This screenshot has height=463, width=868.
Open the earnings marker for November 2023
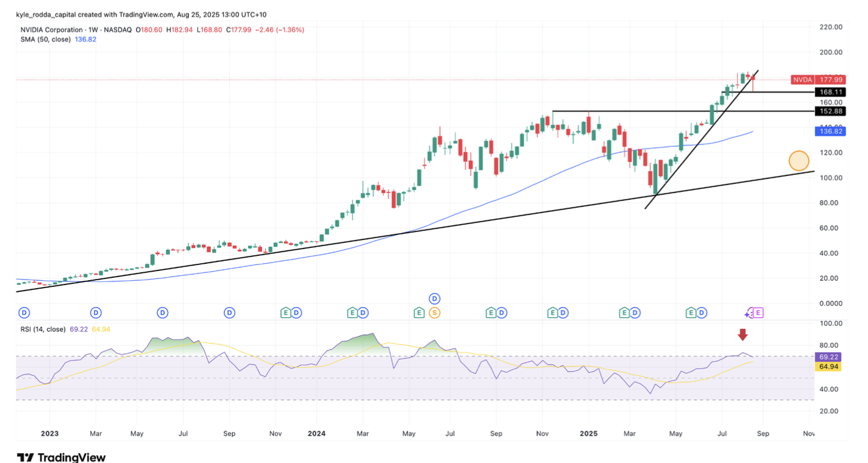pyautogui.click(x=285, y=313)
